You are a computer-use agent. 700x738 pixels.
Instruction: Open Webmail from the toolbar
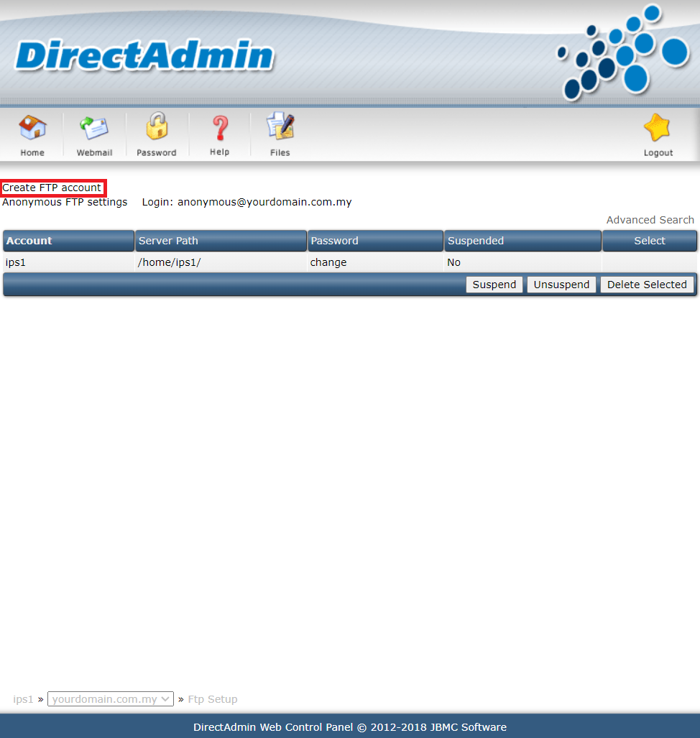click(94, 129)
